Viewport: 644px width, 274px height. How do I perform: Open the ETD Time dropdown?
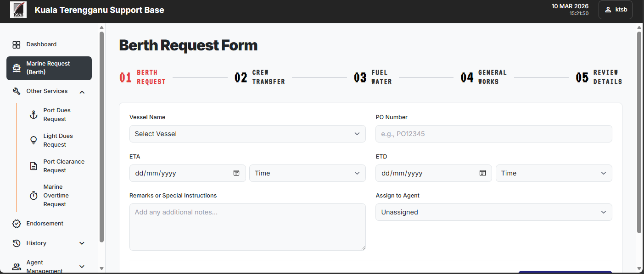[554, 173]
